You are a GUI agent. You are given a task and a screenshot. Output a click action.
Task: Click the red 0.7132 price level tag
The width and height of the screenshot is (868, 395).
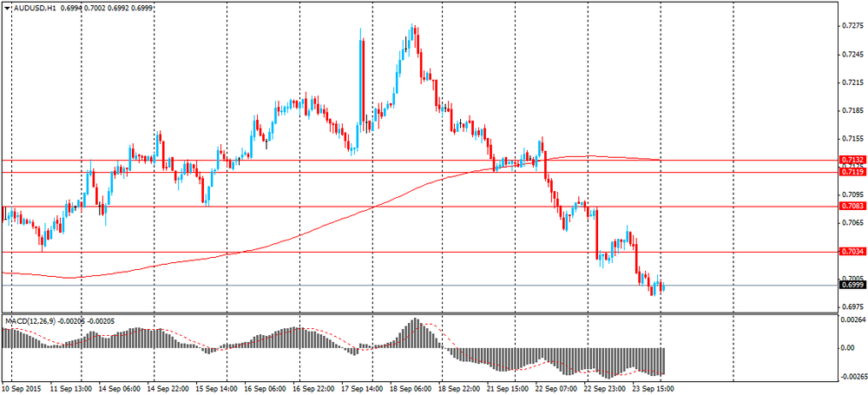[852, 161]
